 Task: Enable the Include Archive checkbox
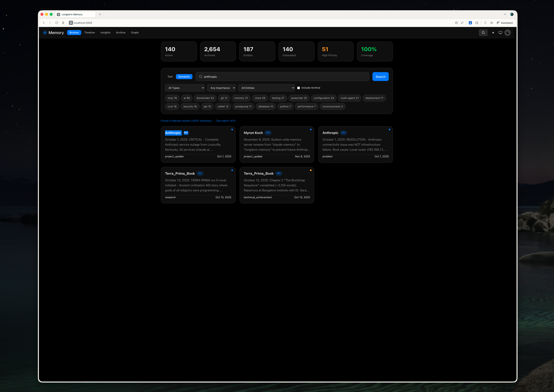click(x=299, y=88)
